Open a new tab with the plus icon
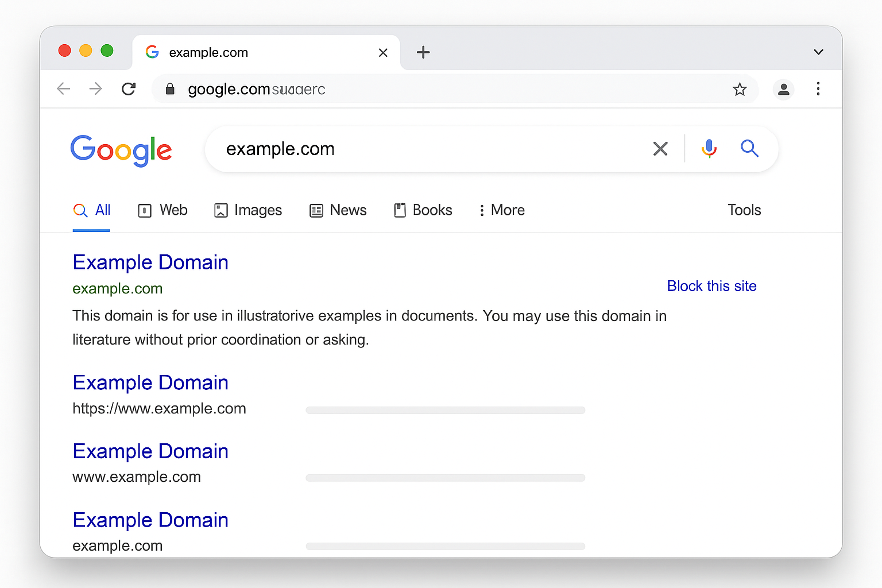 coord(423,52)
